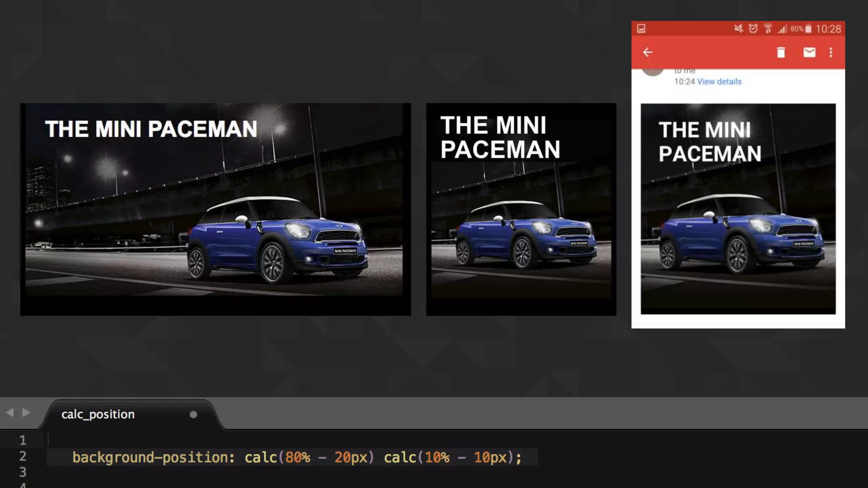The image size is (868, 488).
Task: Click the unsaved dot on calc_position tab
Action: coord(193,415)
